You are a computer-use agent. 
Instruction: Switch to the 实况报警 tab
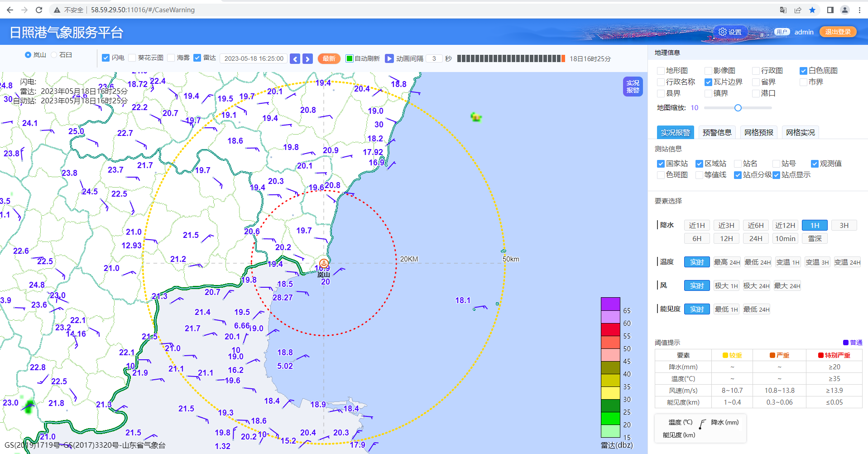pyautogui.click(x=675, y=132)
